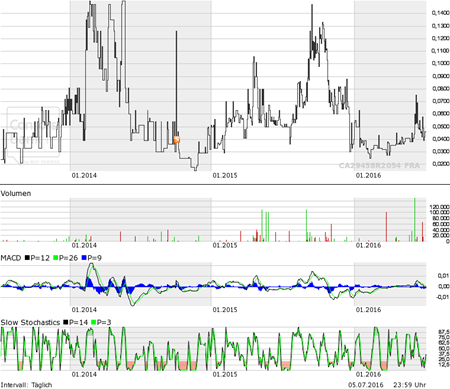Click the 01.2016 label under the volume chart
This screenshot has height=389, width=450.
[x=368, y=245]
